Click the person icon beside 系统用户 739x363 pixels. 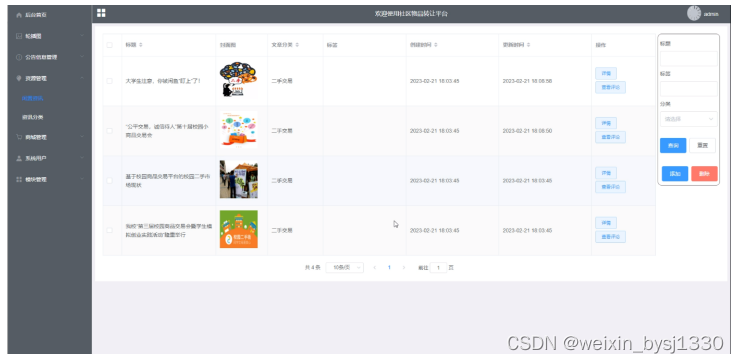pos(19,158)
